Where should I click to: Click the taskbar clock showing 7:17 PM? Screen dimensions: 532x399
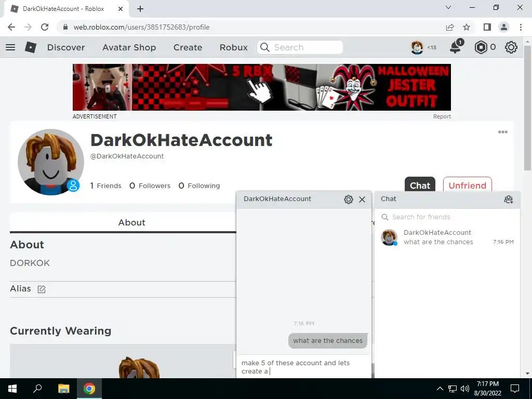[487, 389]
